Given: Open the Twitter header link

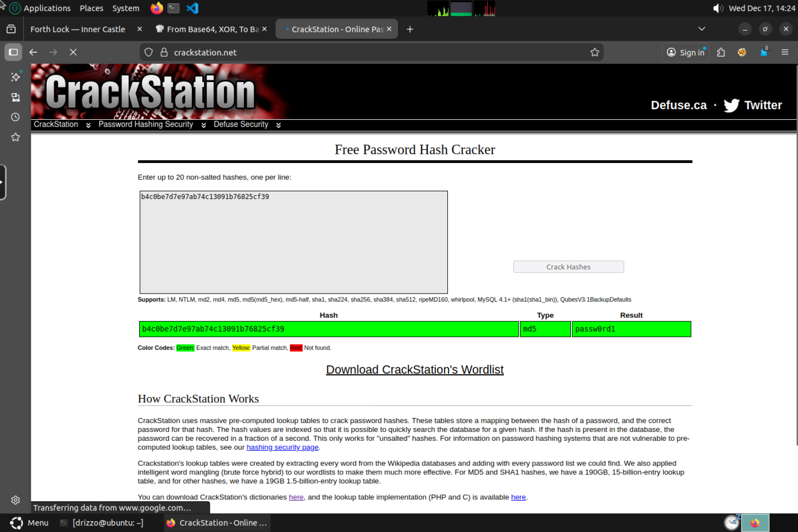Looking at the screenshot, I should coord(763,105).
